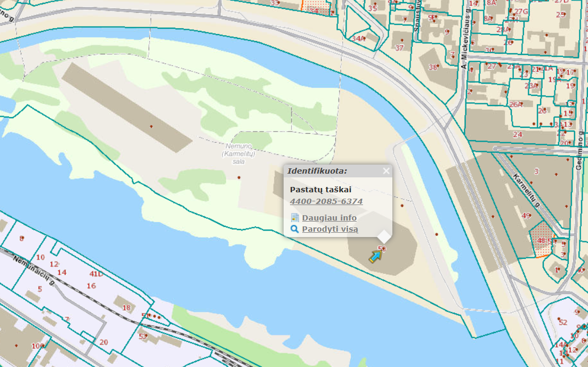This screenshot has height=367, width=588.
Task: Click the blue arrow marker on the map
Action: (376, 256)
